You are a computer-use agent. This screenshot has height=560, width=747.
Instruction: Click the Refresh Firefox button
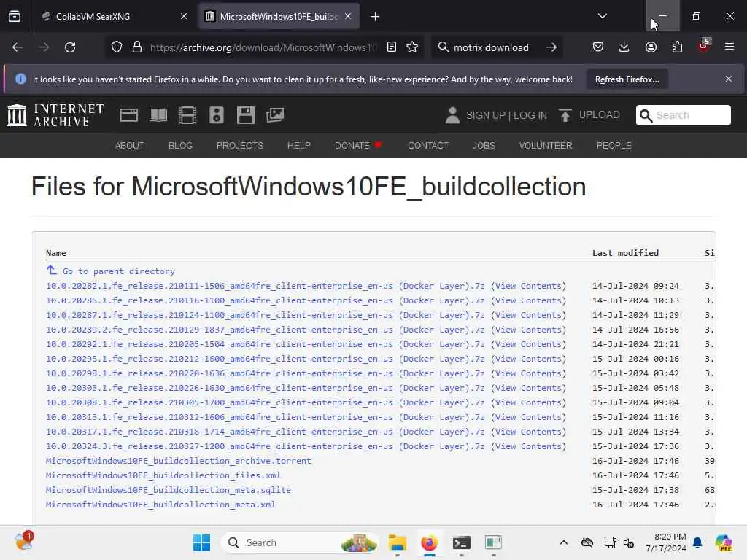[x=627, y=79]
